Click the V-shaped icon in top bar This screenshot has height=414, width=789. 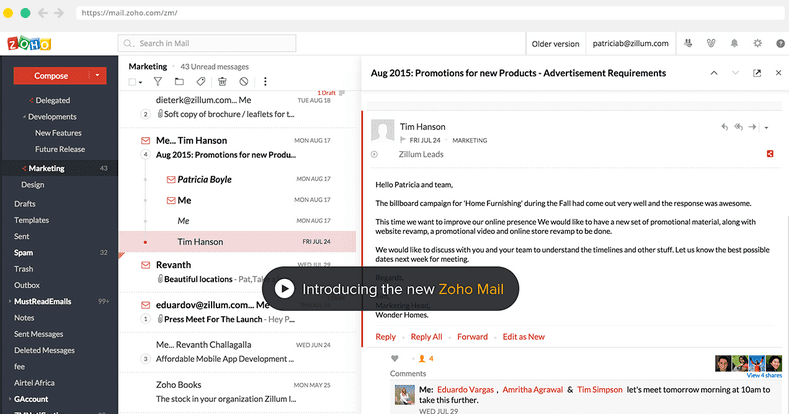click(x=711, y=44)
